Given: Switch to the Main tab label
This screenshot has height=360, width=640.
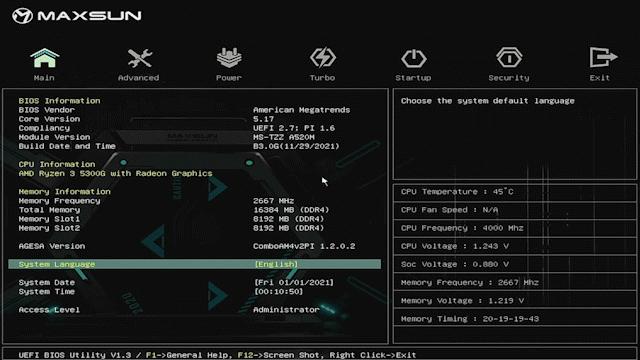Looking at the screenshot, I should point(44,78).
